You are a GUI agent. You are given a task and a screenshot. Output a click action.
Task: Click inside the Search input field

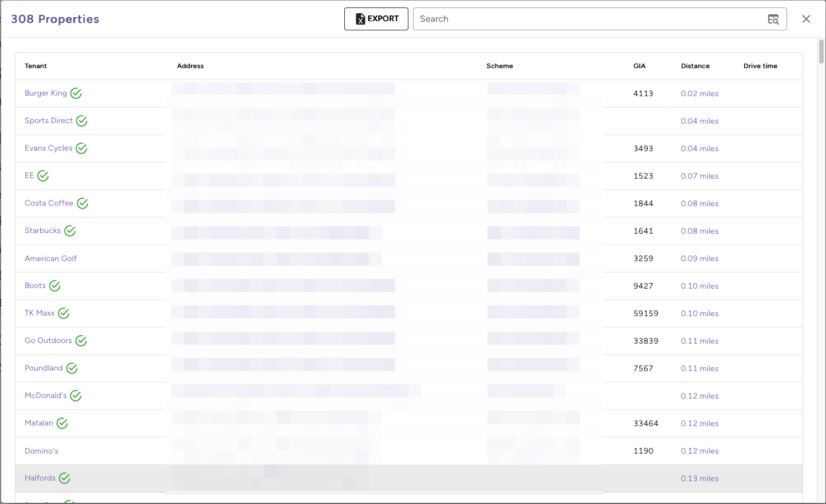573,19
